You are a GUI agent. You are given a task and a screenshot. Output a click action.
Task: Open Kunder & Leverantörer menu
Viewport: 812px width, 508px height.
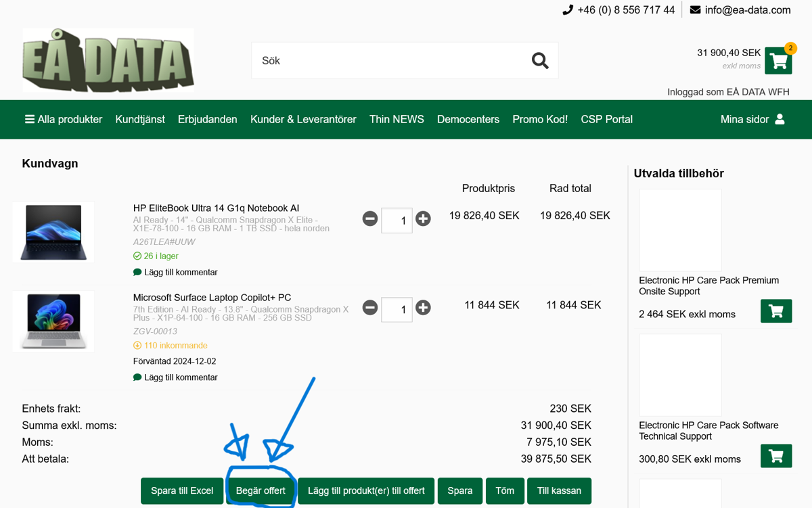point(303,119)
